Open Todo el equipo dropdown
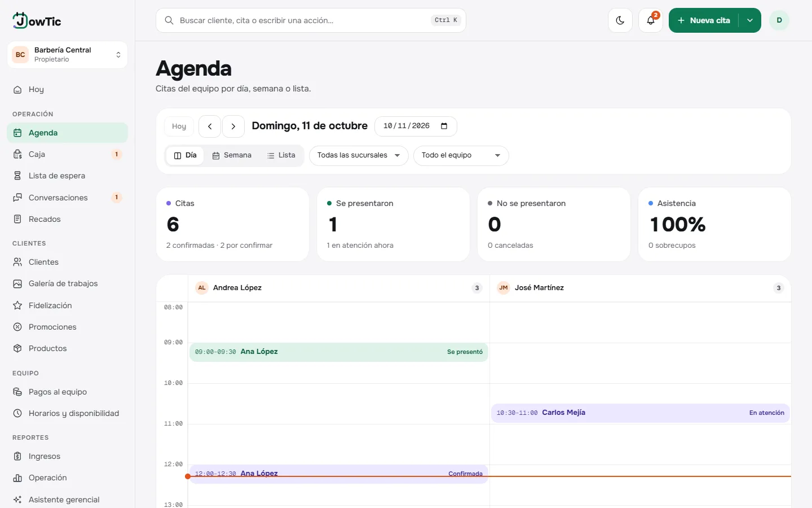The image size is (812, 508). [x=461, y=155]
